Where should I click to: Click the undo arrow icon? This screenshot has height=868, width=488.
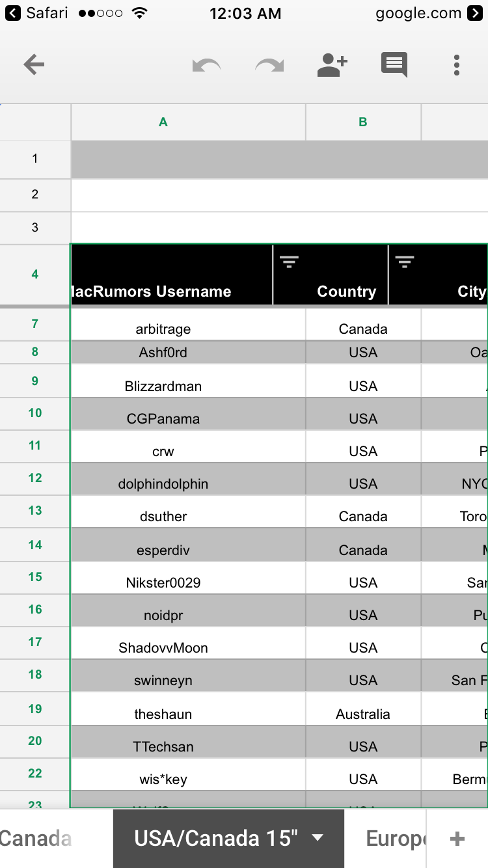[206, 65]
